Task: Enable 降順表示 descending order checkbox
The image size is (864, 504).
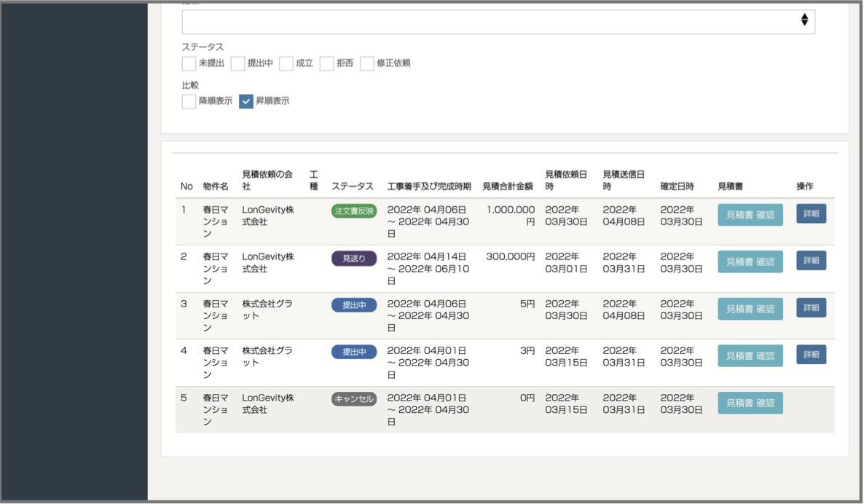Action: point(189,101)
